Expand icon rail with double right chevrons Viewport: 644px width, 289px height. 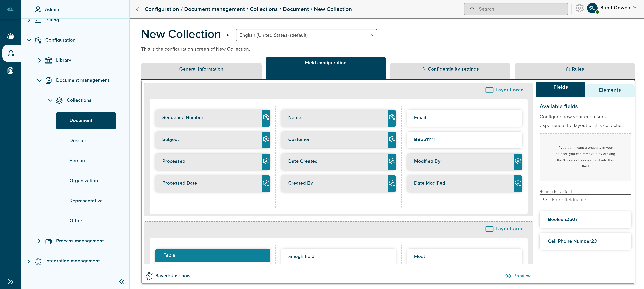[10, 282]
